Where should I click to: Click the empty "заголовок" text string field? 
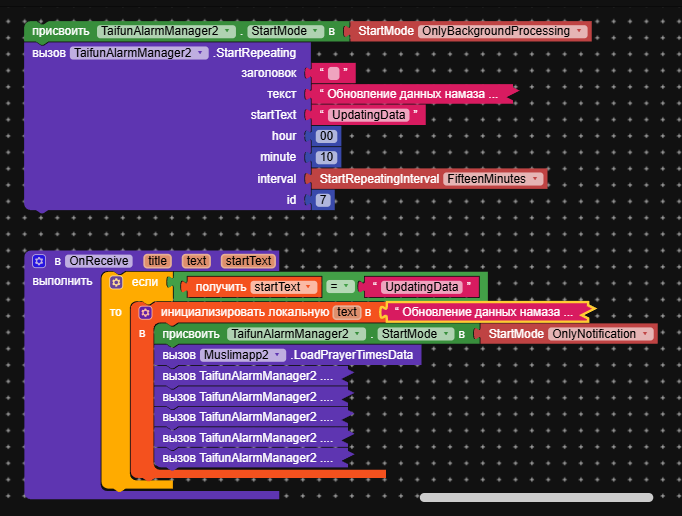click(333, 73)
